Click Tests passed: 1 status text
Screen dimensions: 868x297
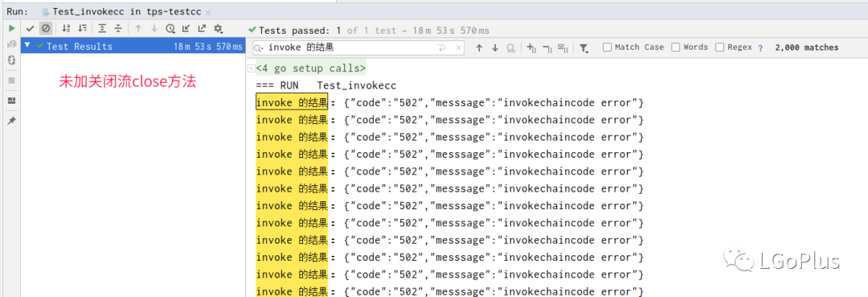[x=300, y=31]
